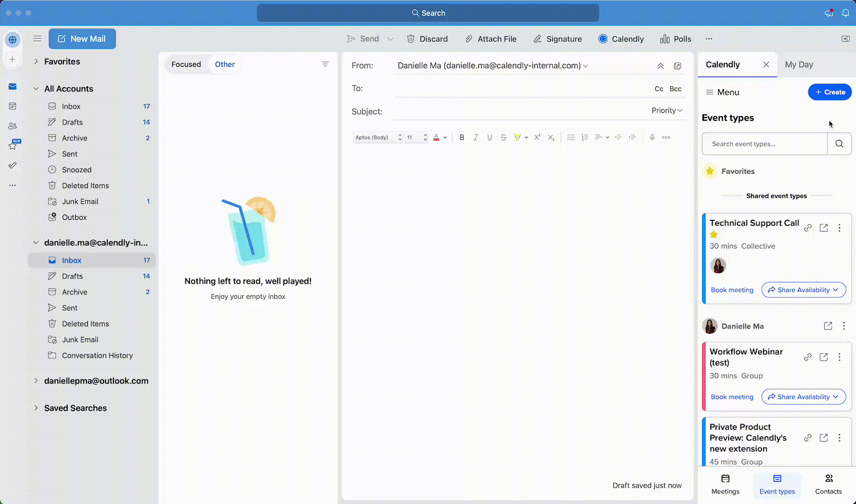This screenshot has height=504, width=856.
Task: Open the Send options dropdown arrow
Action: (x=391, y=39)
